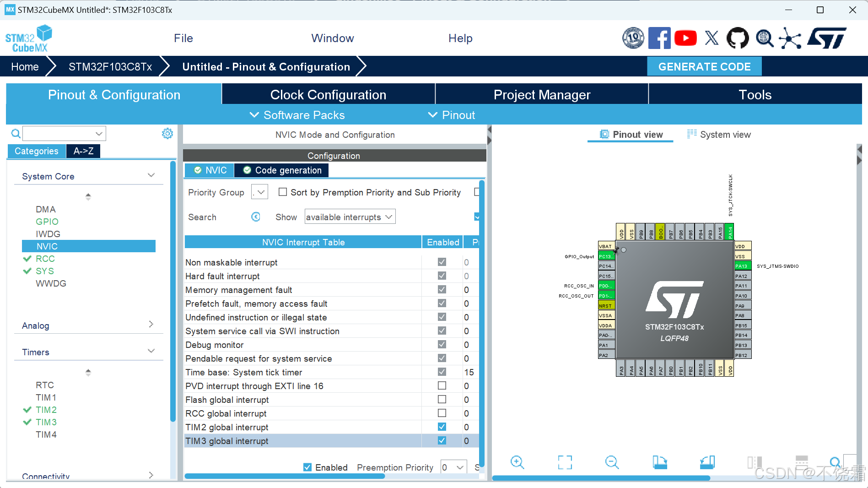Collapse the Timers category

click(151, 351)
